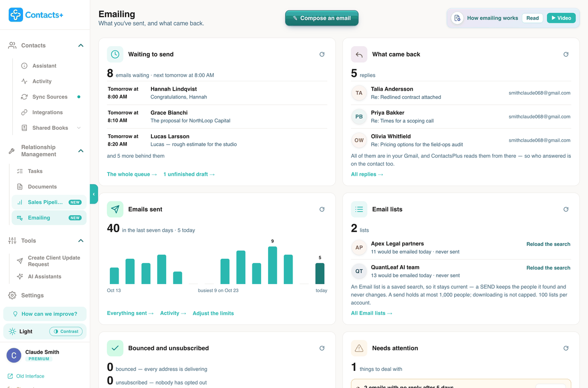Collapse the Relationship Management section
This screenshot has height=388, width=588.
coord(81,151)
